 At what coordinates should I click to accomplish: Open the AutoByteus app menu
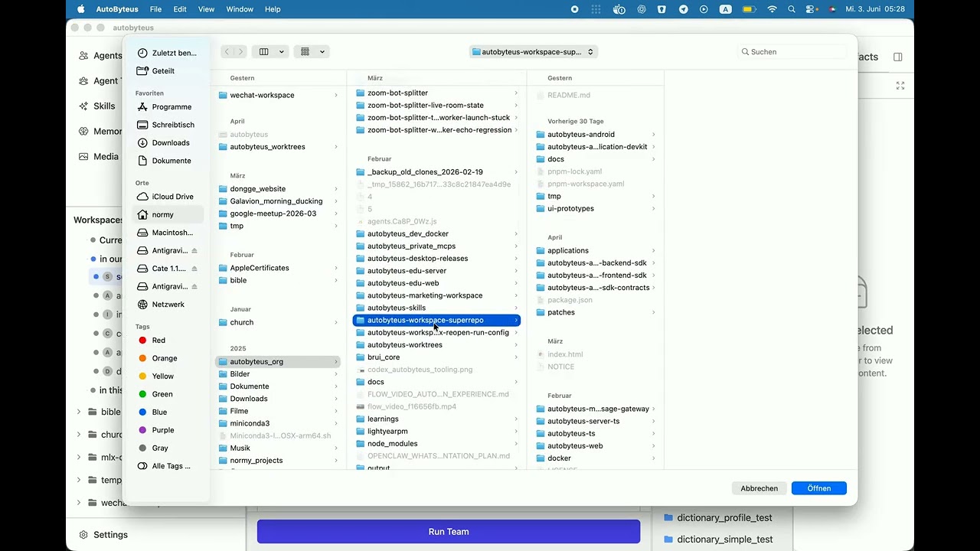[118, 9]
